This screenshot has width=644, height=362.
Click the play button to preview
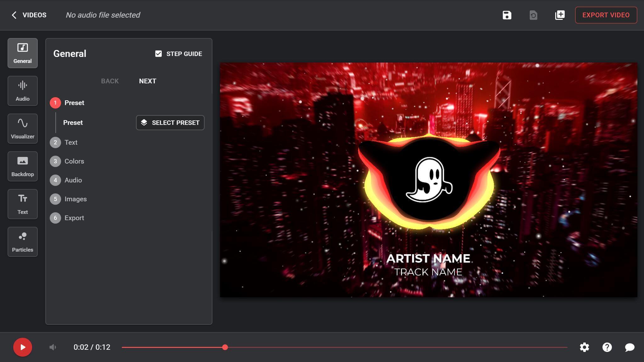23,347
